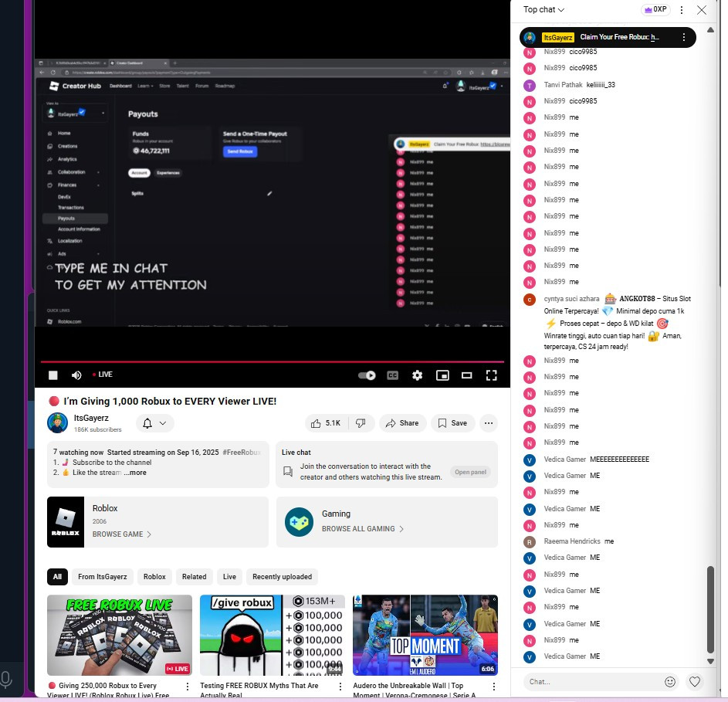Share the live stream

coord(402,423)
